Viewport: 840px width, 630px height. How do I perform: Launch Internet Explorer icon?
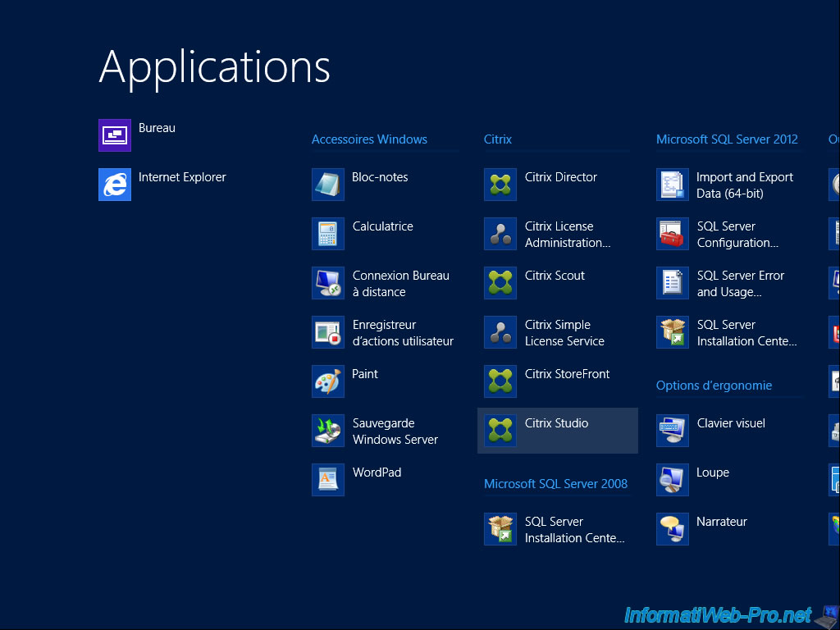[x=115, y=185]
